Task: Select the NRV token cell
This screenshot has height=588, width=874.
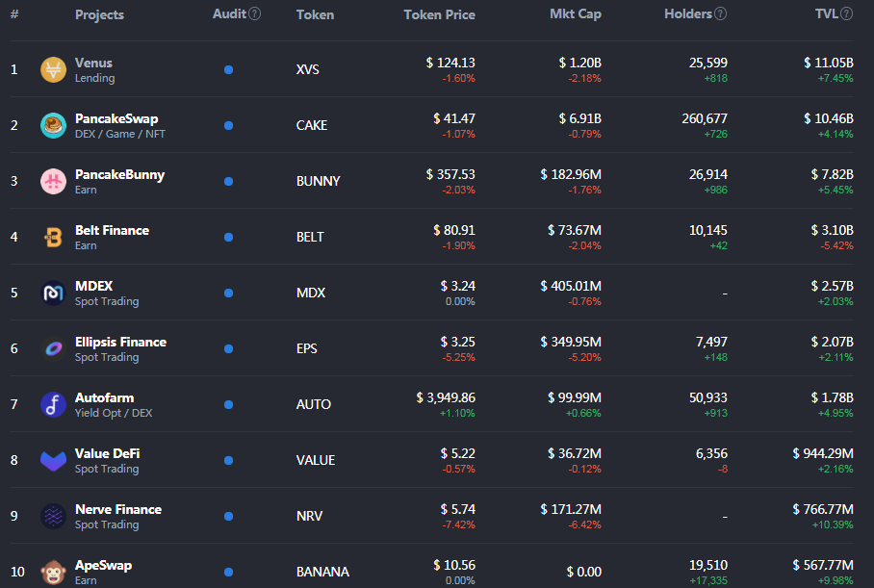Action: 309,516
